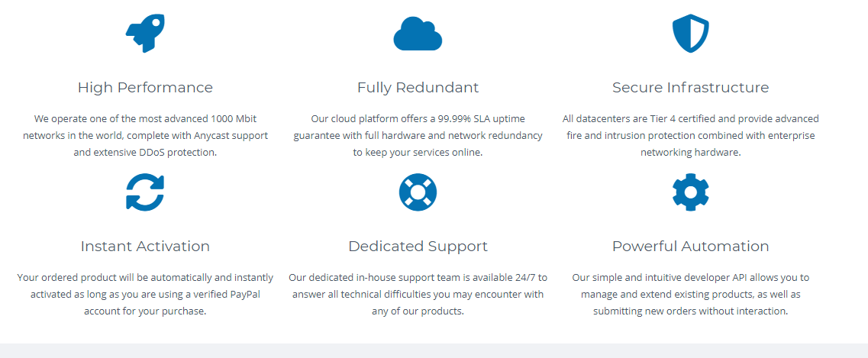Click the developer API description paragraph
Viewport: 868px width, 358px height.
(690, 295)
